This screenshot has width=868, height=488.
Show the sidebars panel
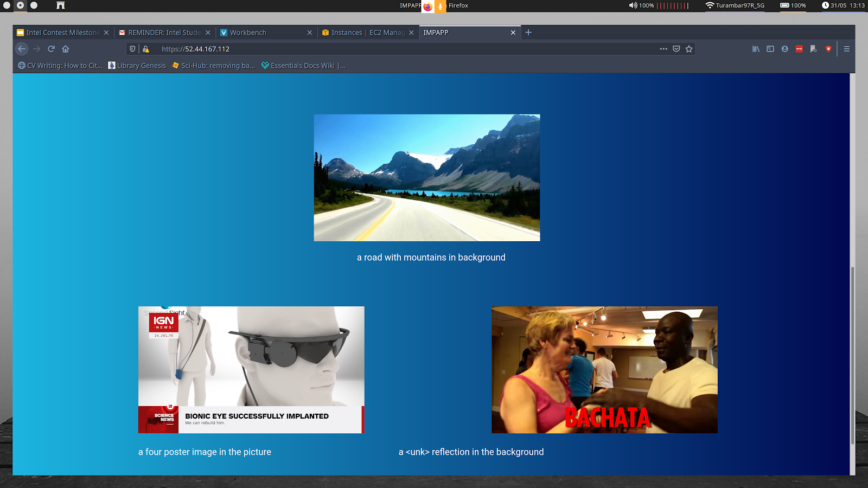[770, 49]
